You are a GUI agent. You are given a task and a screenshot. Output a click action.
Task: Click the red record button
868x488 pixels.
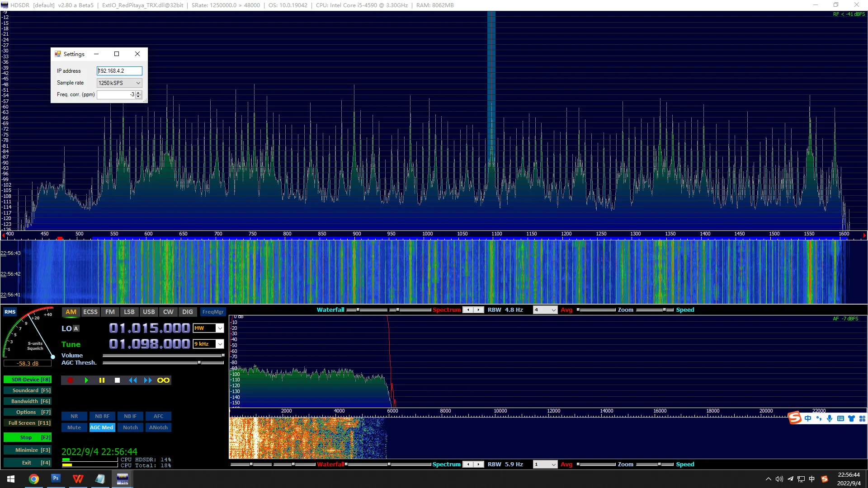(x=70, y=380)
